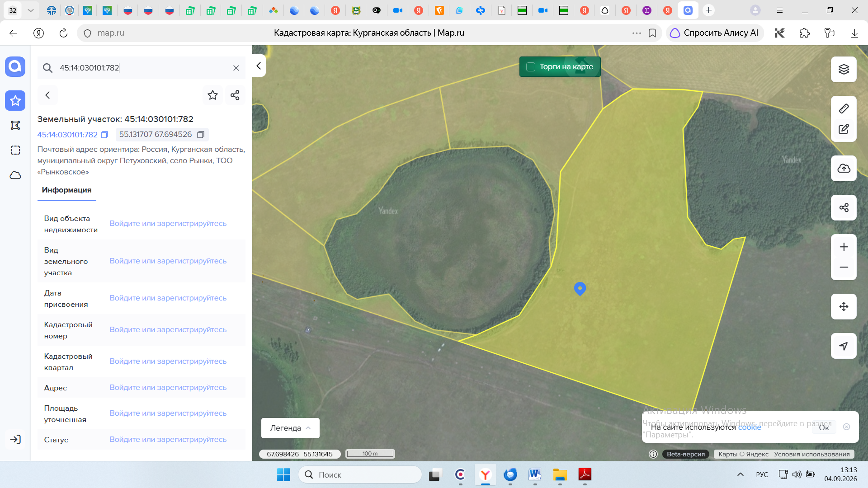Click Спросить Алису AI button
Viewport: 868px width, 488px height.
[714, 33]
